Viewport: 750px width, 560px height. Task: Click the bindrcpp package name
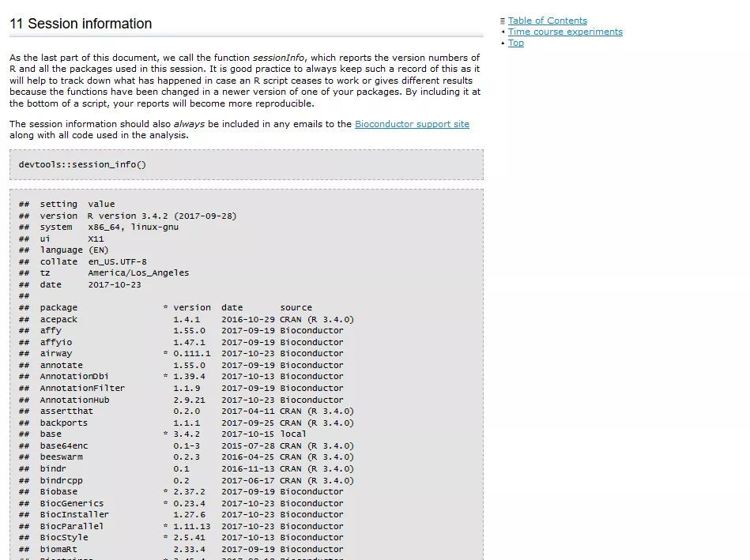point(61,480)
